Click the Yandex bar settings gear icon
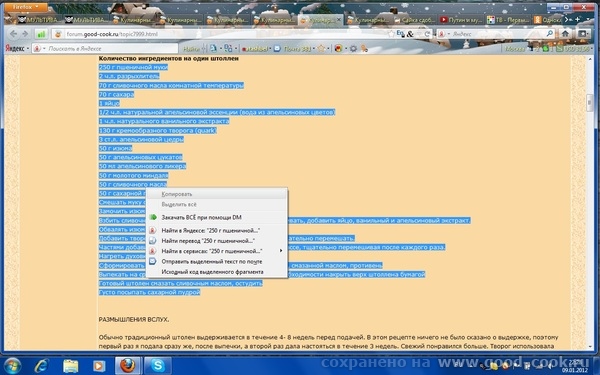The width and height of the screenshot is (600, 375). (353, 49)
